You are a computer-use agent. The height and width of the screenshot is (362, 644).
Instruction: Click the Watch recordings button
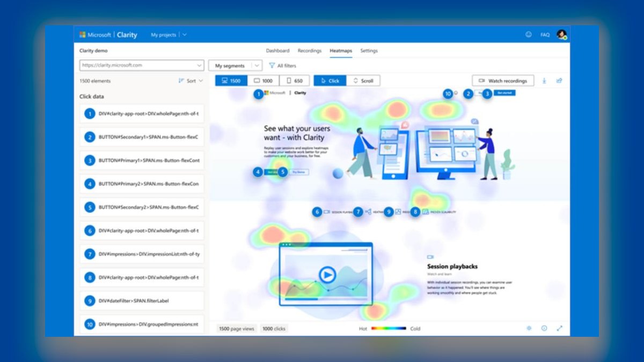coord(503,81)
